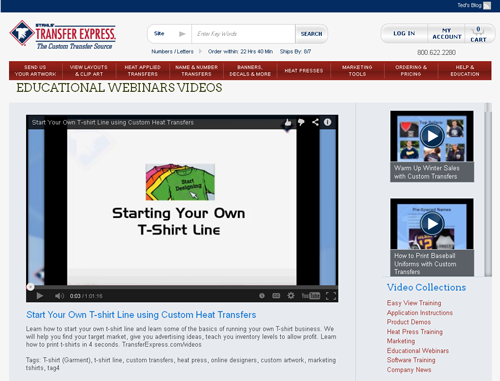Share the video via share icon
Image resolution: width=500 pixels, height=381 pixels.
click(x=315, y=122)
